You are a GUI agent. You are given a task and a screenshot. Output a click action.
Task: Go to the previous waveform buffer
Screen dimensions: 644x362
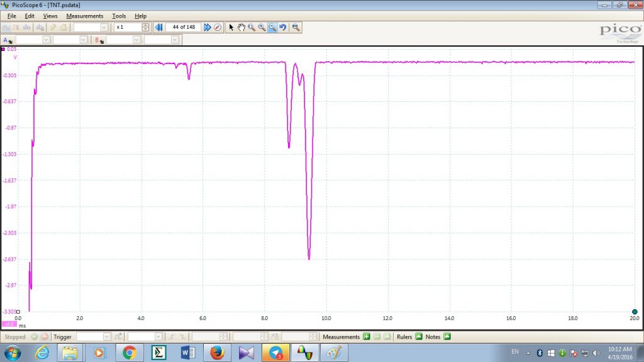pos(159,27)
